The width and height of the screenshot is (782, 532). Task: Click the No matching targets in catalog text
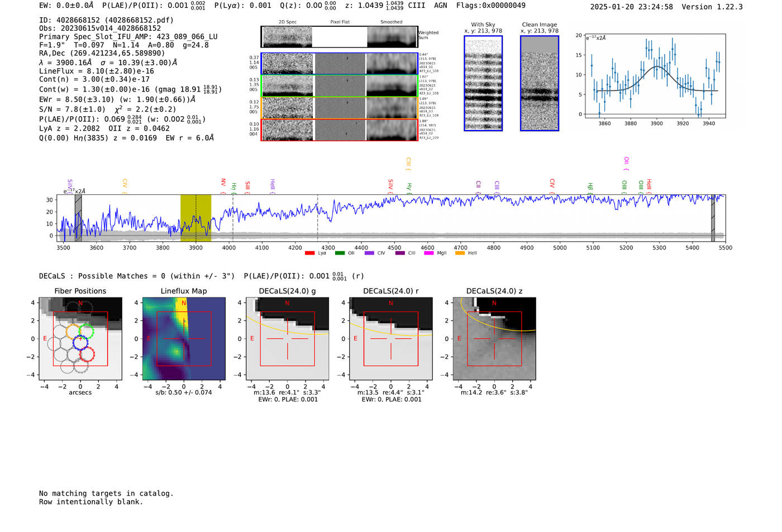106,493
